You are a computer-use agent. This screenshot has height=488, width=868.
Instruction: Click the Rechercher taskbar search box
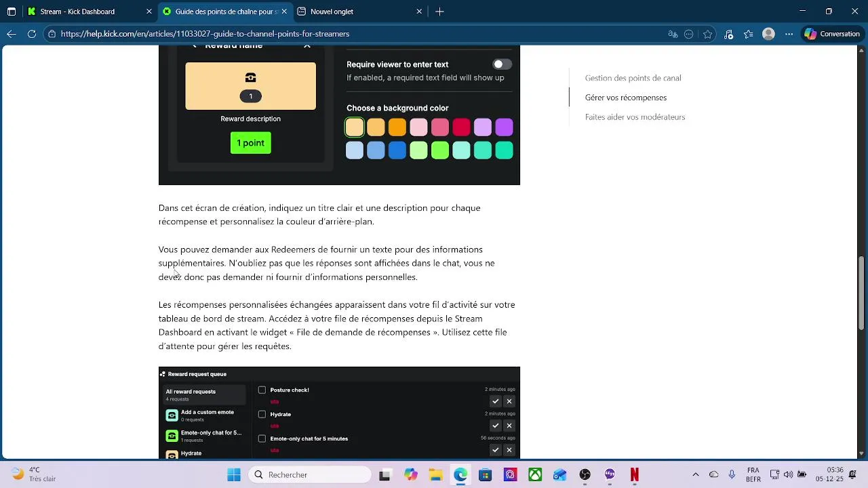309,475
